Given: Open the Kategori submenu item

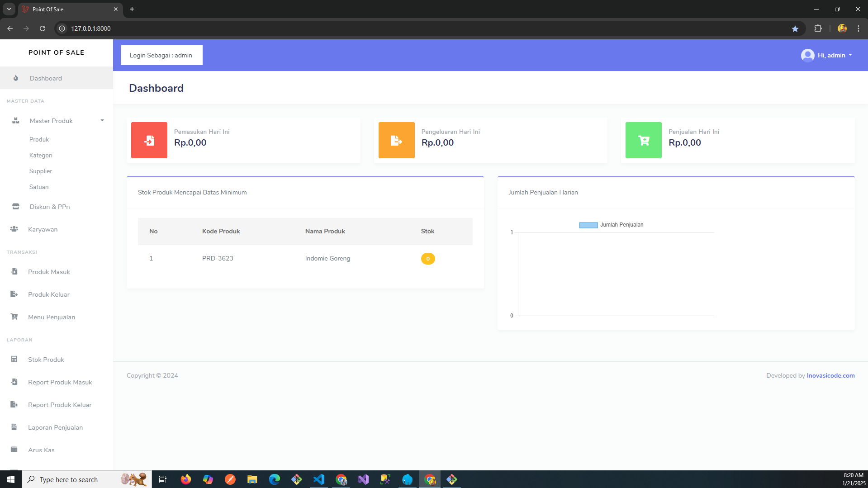Looking at the screenshot, I should [41, 155].
